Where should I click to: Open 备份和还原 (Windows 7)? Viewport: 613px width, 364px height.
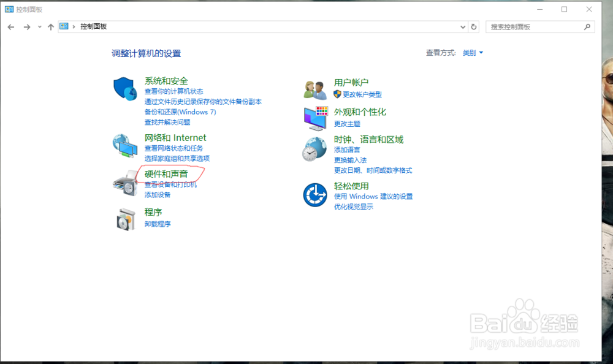point(180,112)
